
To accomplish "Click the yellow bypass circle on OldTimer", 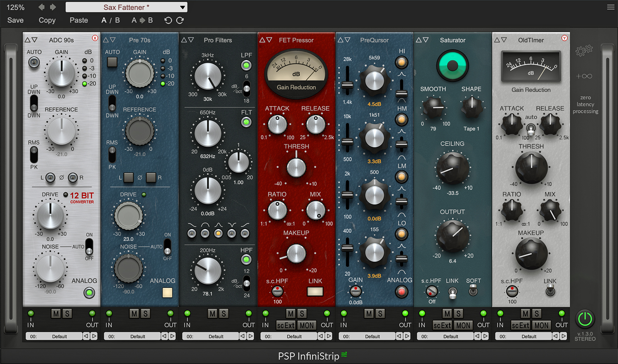I will pos(564,39).
